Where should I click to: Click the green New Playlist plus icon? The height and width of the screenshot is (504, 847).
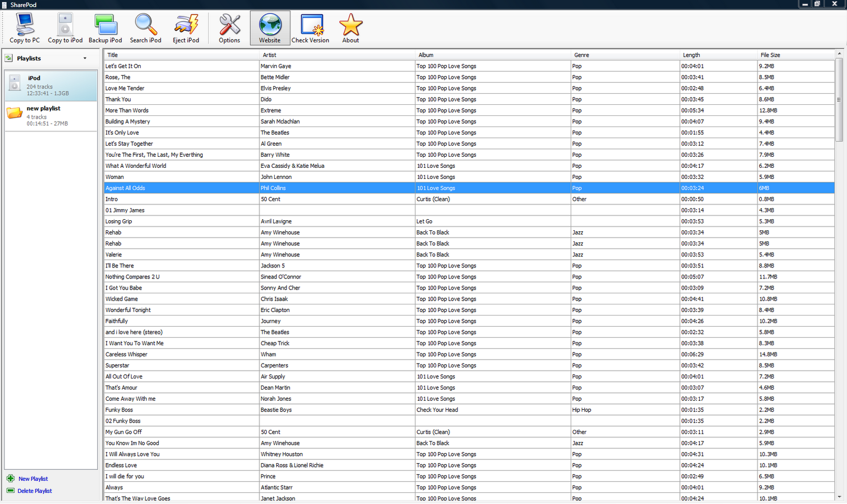(x=11, y=479)
